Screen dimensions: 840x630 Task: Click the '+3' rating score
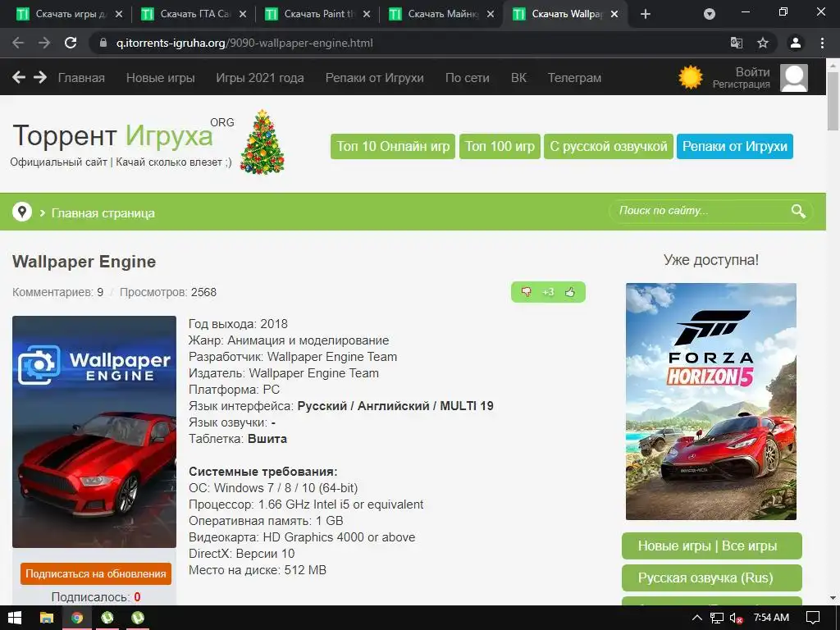[548, 292]
